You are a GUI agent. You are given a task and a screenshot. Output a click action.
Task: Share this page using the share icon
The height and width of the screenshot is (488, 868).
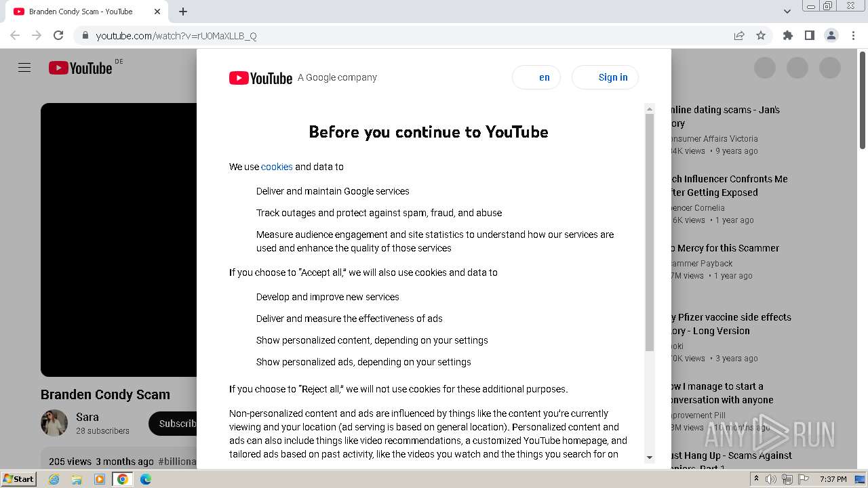[739, 35]
